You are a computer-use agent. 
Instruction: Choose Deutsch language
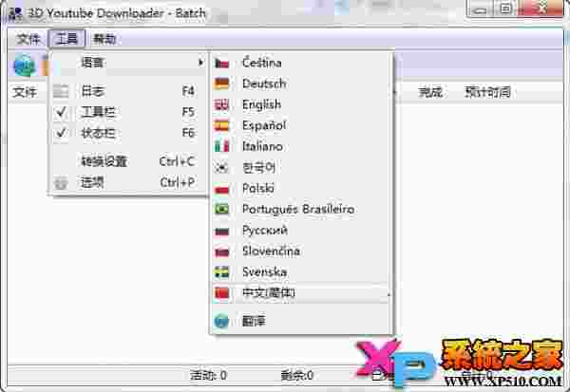(301, 84)
